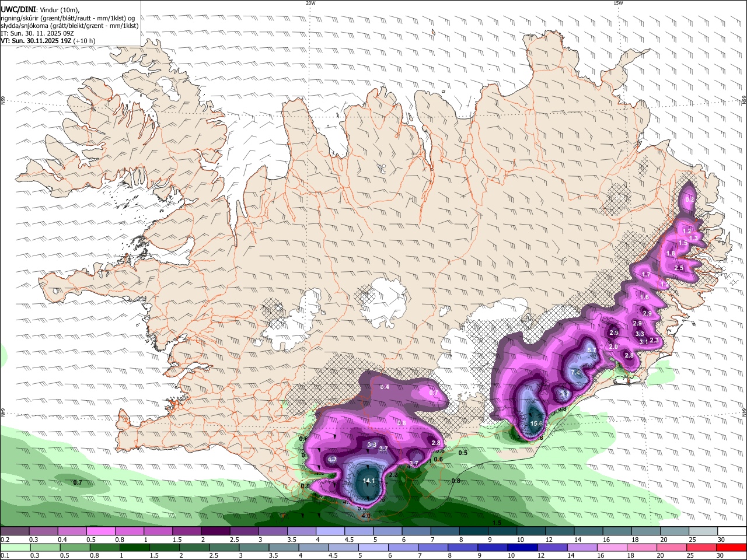Click the deep blue 10 swatch in lower legend row
Viewport: 747px width, 560px height.
point(522,547)
